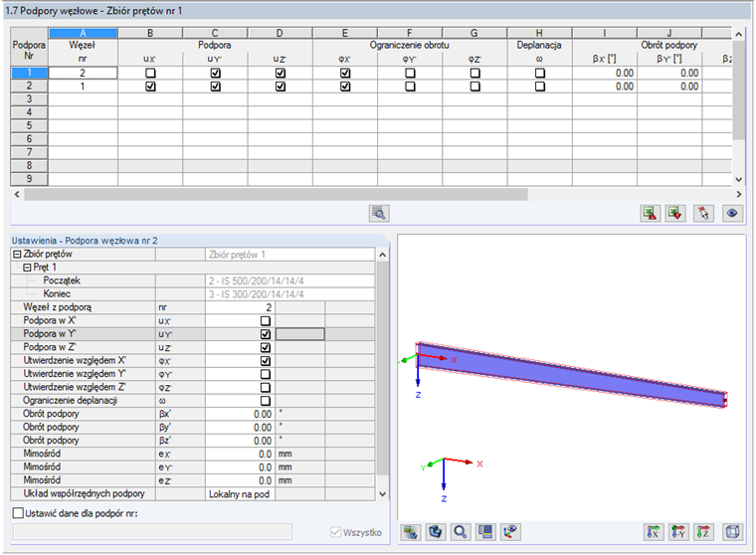Click the 'Węzeł z podporą' value field
Screen dimensions: 756x555
[x=240, y=307]
